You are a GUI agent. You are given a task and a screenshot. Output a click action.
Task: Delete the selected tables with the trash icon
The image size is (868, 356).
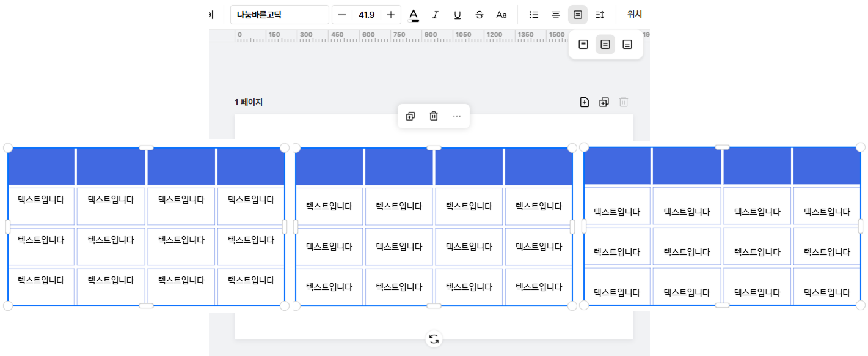(434, 116)
